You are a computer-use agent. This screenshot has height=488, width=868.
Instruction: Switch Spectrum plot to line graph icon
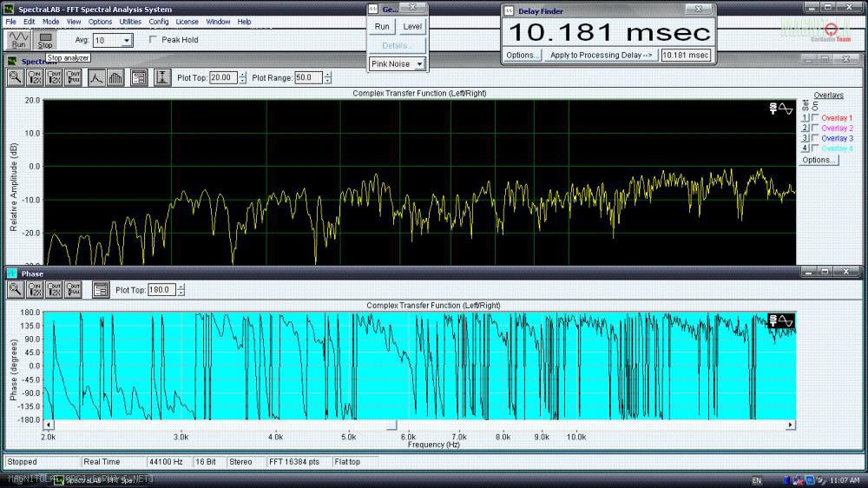pos(96,77)
